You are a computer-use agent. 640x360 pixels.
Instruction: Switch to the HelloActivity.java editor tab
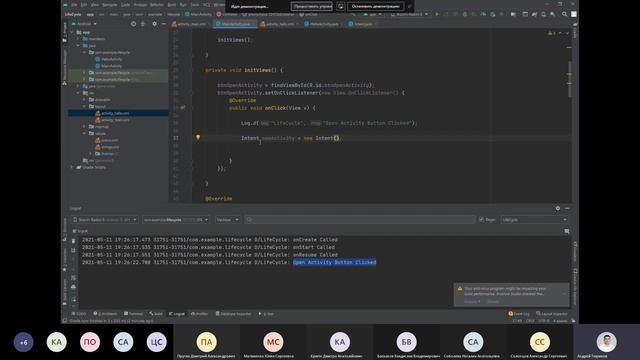tap(323, 24)
